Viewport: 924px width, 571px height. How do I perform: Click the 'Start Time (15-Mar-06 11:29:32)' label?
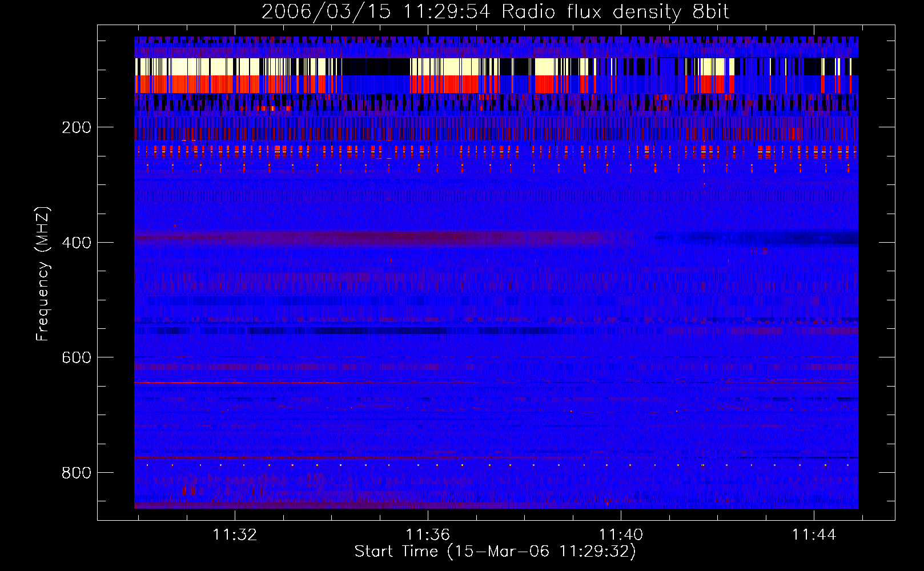pos(495,551)
